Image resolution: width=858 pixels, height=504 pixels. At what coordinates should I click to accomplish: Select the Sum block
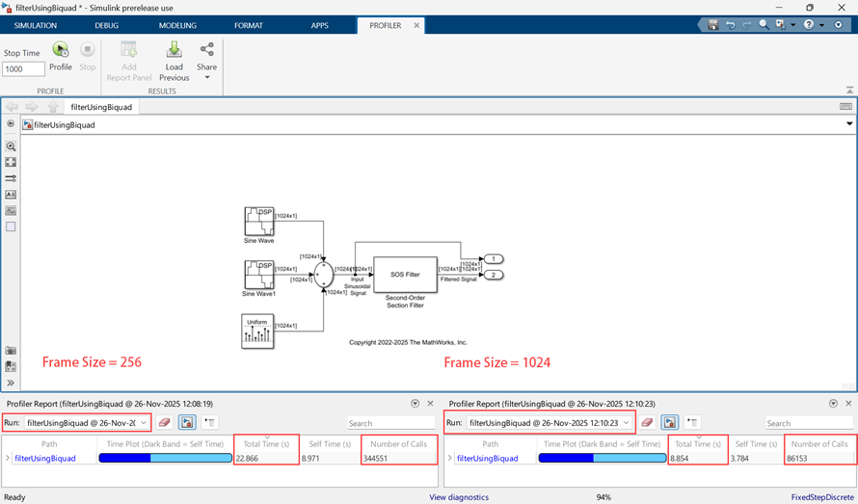[x=323, y=274]
